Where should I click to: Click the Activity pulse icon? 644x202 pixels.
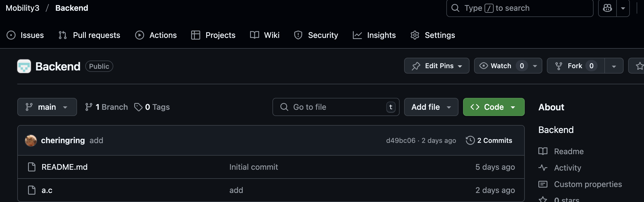tap(543, 168)
